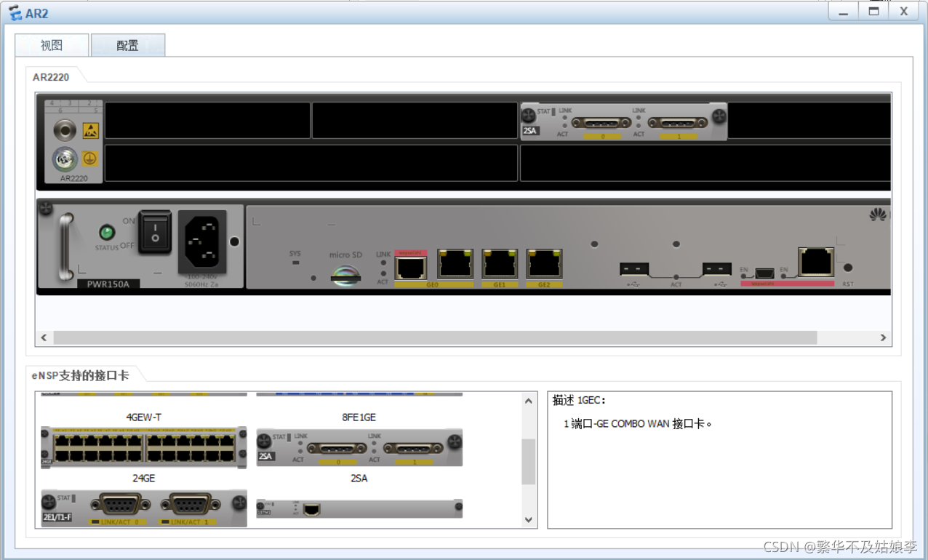928x560 pixels.
Task: Select the 配置 tab
Action: point(128,45)
